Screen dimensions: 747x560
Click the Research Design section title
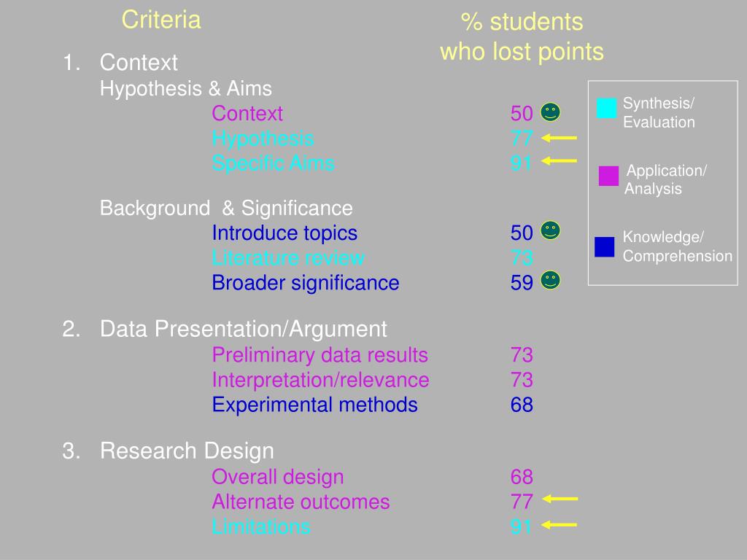[x=187, y=451]
